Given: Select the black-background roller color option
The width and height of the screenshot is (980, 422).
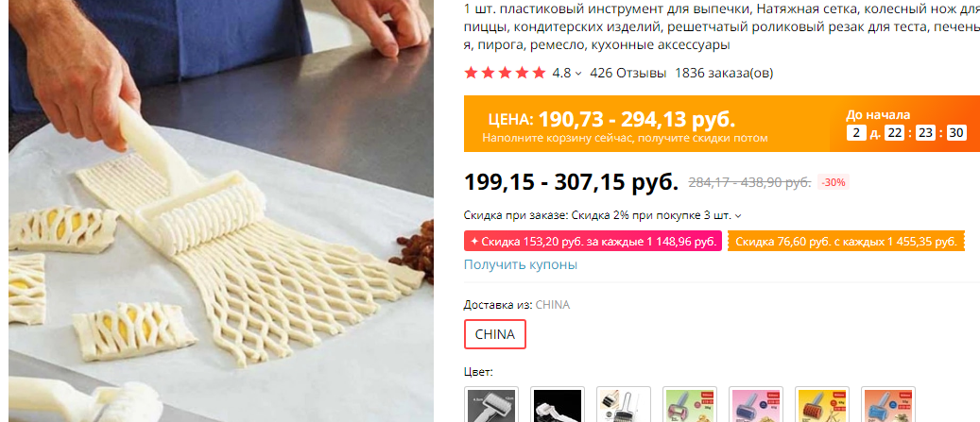Looking at the screenshot, I should point(557,404).
